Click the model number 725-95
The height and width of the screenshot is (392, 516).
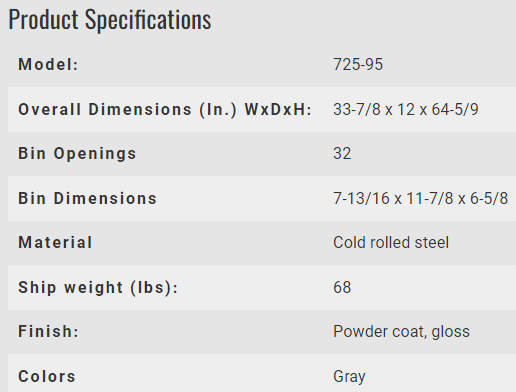[358, 64]
